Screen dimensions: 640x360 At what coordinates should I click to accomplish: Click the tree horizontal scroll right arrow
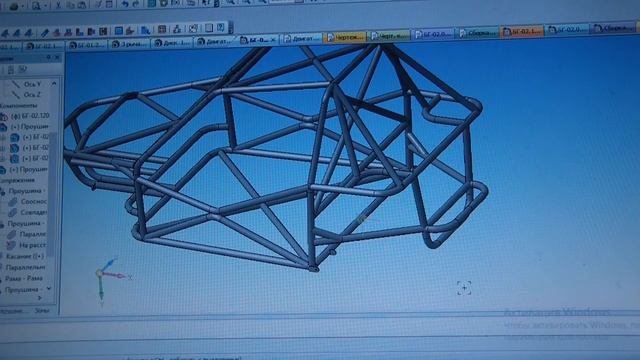pyautogui.click(x=40, y=298)
